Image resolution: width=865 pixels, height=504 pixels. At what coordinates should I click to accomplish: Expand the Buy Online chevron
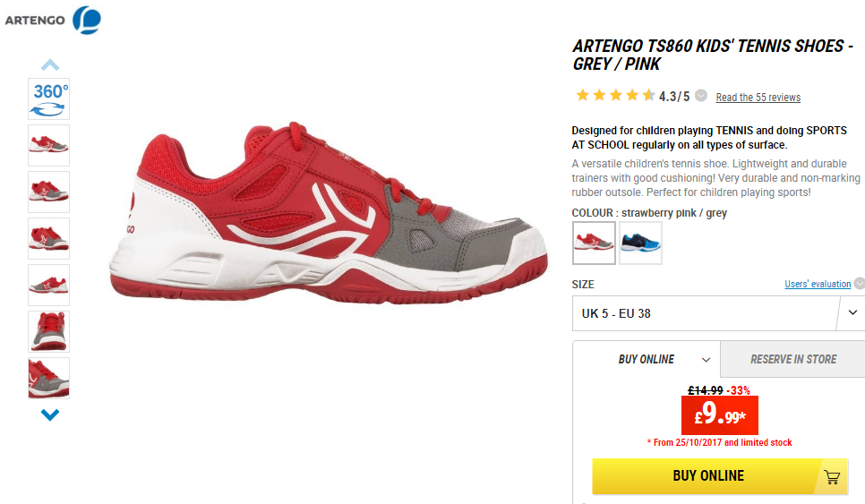tap(706, 360)
